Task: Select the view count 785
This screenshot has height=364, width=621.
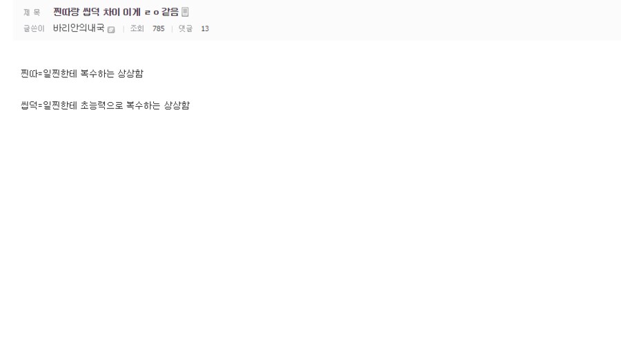Action: click(159, 28)
